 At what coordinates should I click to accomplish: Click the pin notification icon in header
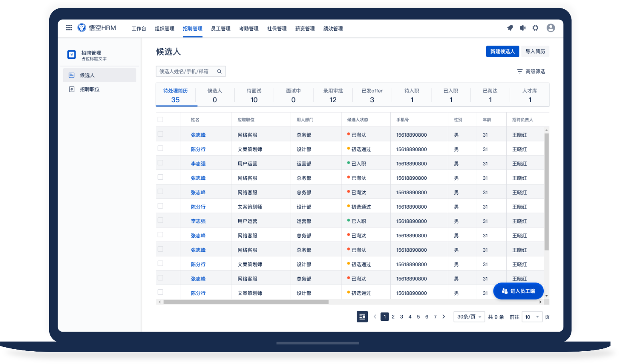coord(510,28)
